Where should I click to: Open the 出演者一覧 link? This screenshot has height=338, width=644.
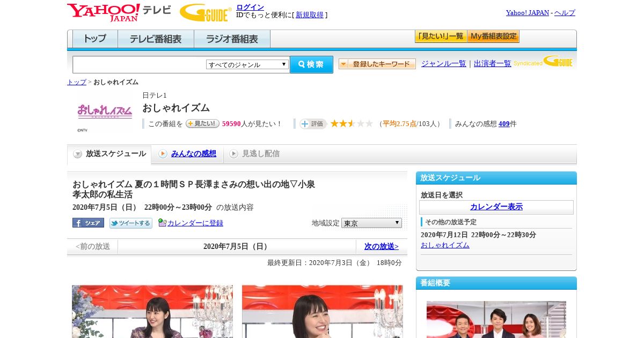[x=493, y=64]
